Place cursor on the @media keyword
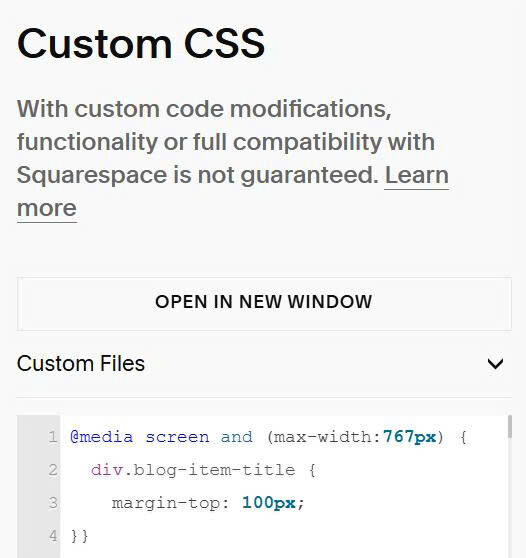The width and height of the screenshot is (526, 558). coord(102,437)
